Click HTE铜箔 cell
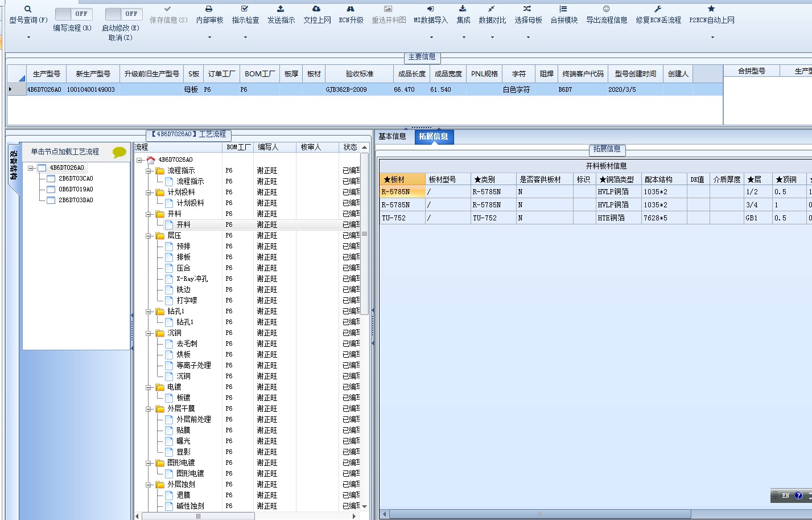This screenshot has width=812, height=520. pos(618,218)
